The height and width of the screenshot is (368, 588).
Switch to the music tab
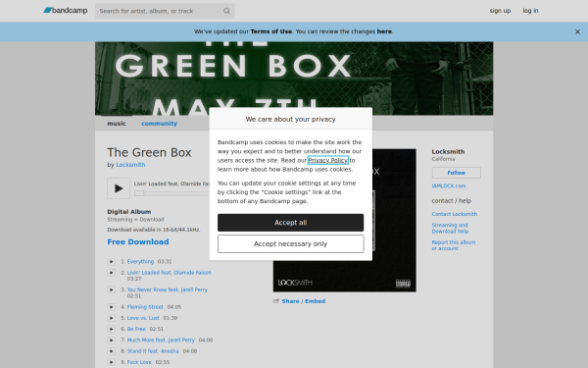(117, 124)
